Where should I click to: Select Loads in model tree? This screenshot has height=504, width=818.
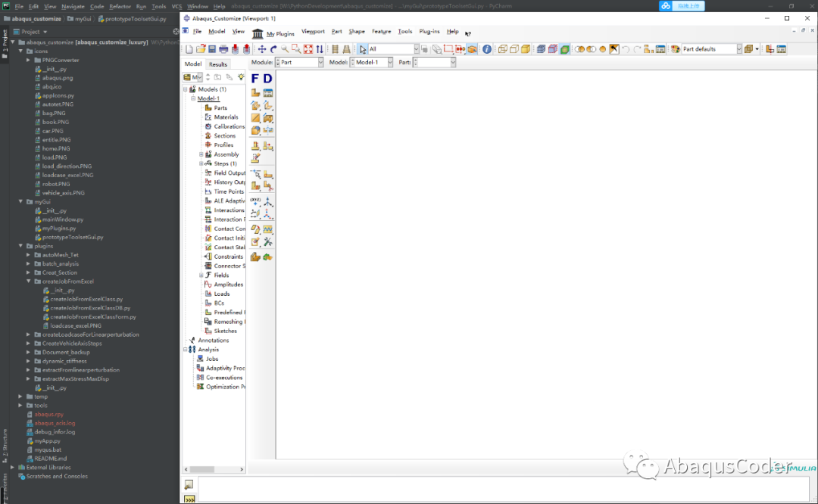[222, 294]
